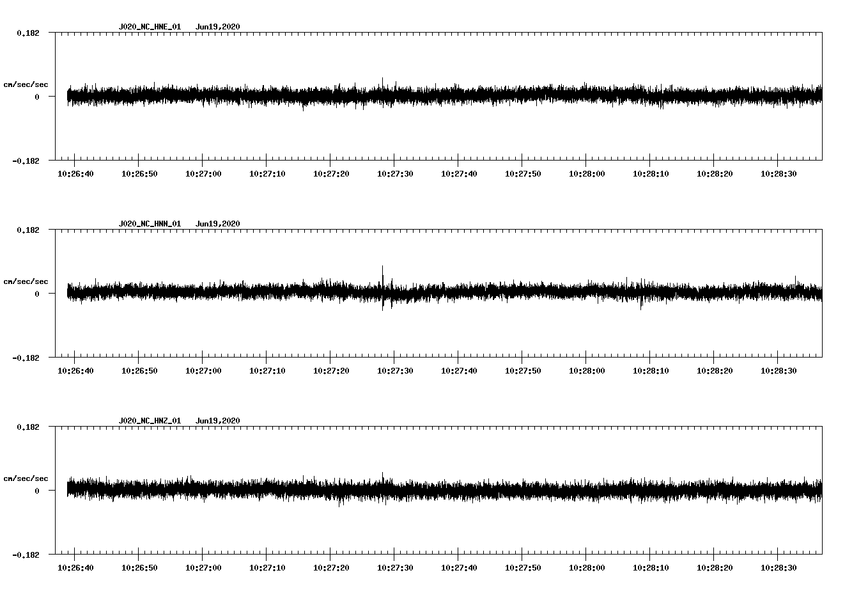Click the -0.182 lower limit on HNN plot
The width and height of the screenshot is (868, 591).
[26, 358]
